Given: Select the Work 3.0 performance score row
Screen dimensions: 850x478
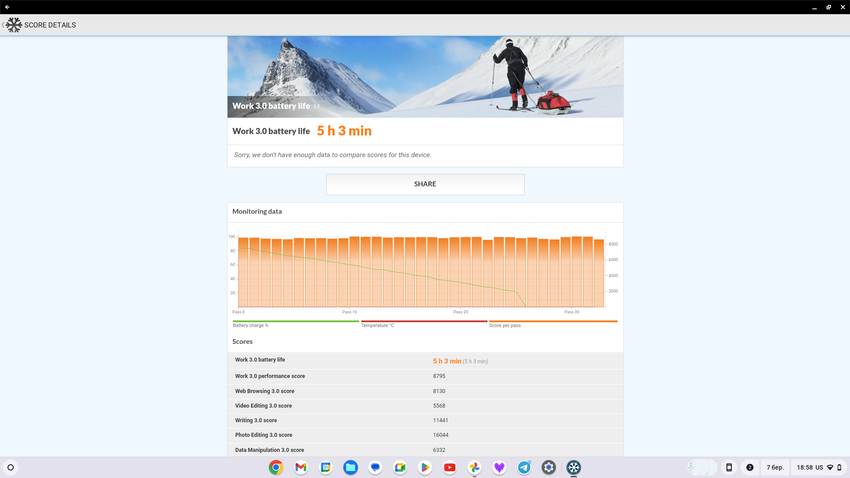Looking at the screenshot, I should (x=425, y=376).
